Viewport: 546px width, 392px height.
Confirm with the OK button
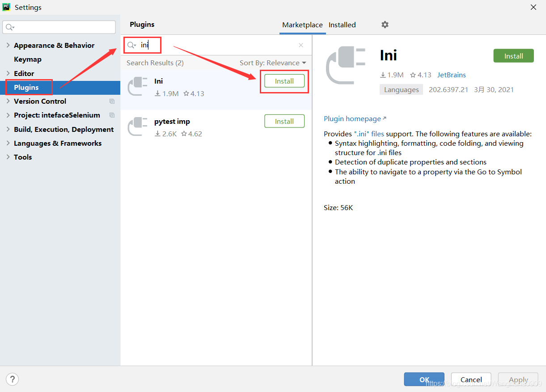[424, 379]
